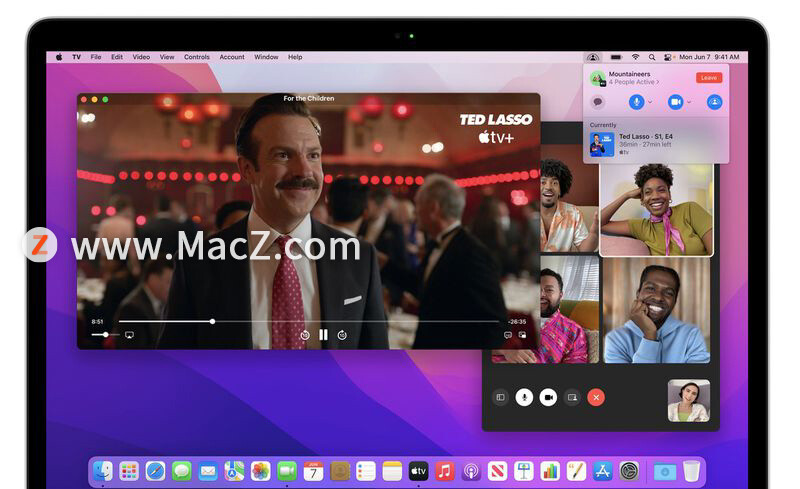
Task: Open the Account menu
Action: click(232, 57)
